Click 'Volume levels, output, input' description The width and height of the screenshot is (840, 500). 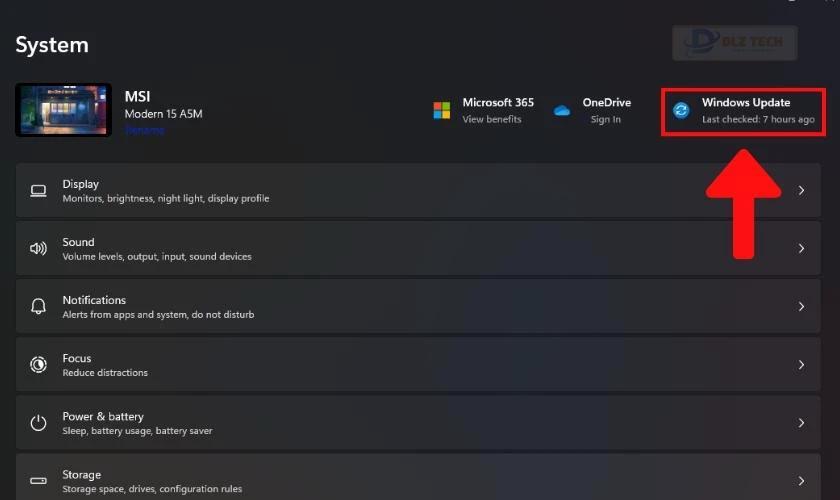157,256
